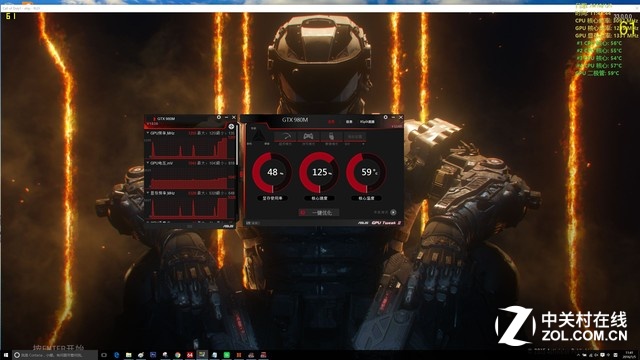Open the red 64 app on taskbar
This screenshot has width=640, height=360.
click(x=190, y=355)
